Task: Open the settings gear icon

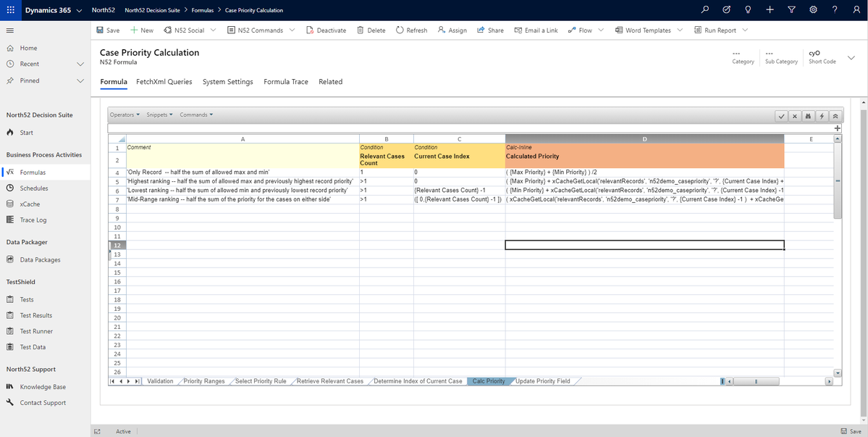Action: click(x=813, y=10)
